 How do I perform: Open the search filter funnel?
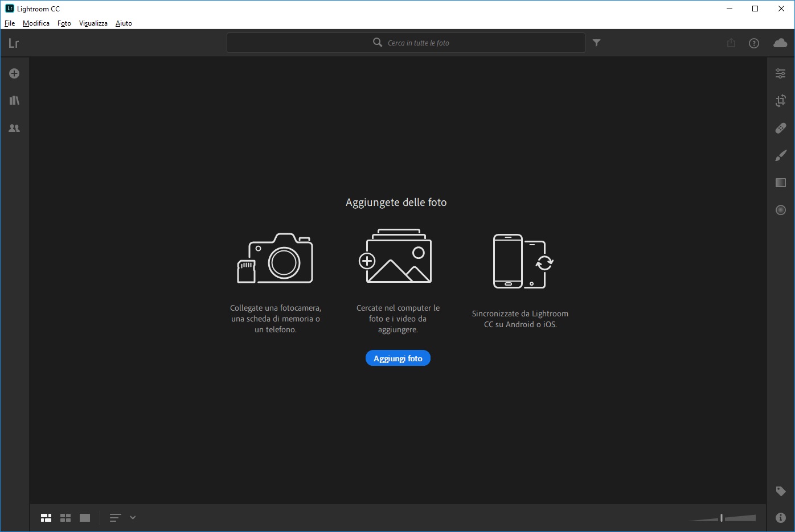[596, 43]
